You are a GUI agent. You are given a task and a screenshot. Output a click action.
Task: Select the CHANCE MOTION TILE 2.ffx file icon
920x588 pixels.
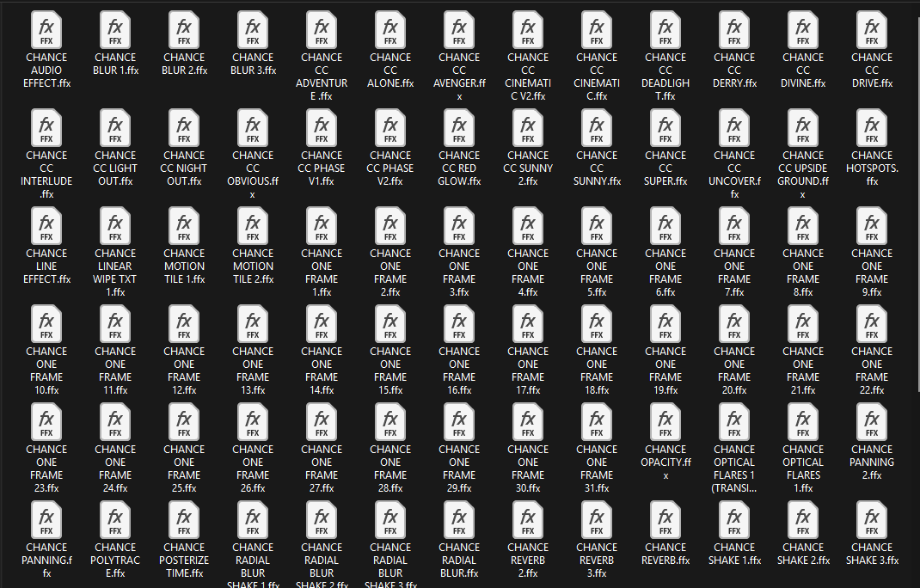253,225
